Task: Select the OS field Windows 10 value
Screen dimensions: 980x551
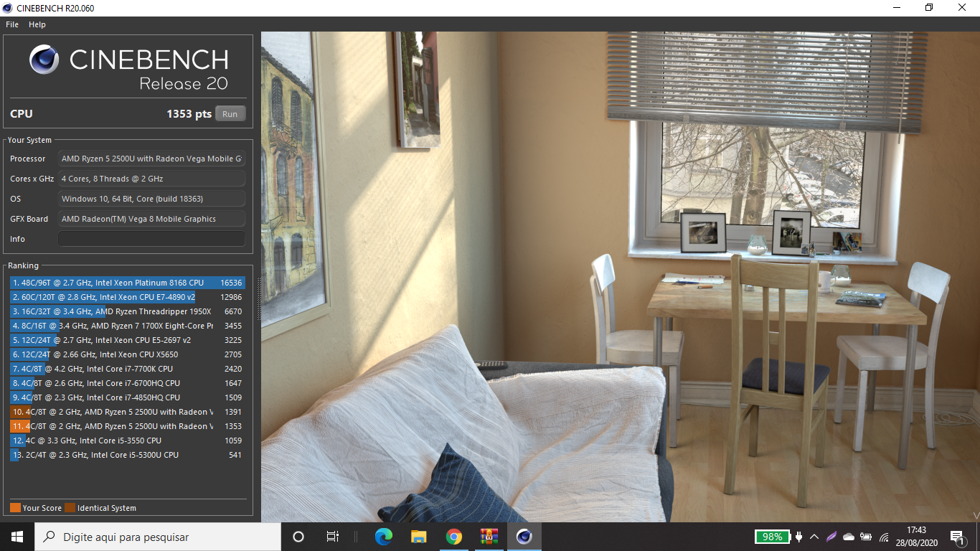Action: 151,199
